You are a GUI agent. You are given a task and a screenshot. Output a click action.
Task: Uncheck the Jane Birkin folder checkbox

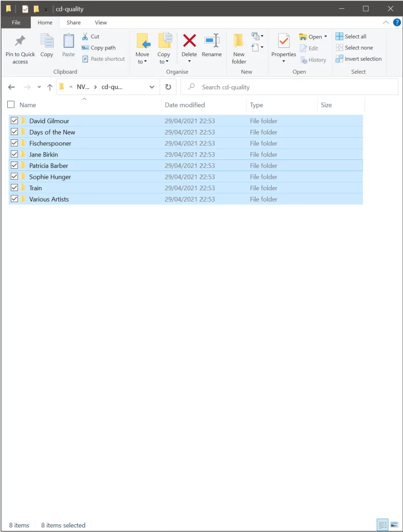coord(14,154)
